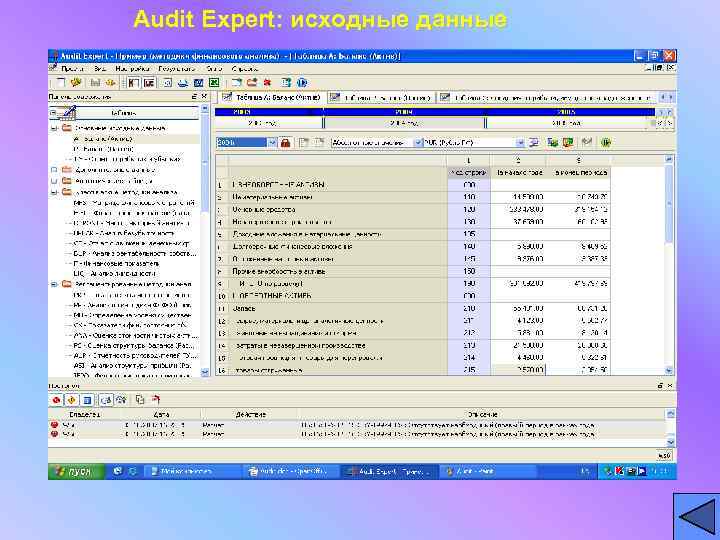The image size is (720, 540).
Task: Open the Проект menu
Action: 72,69
